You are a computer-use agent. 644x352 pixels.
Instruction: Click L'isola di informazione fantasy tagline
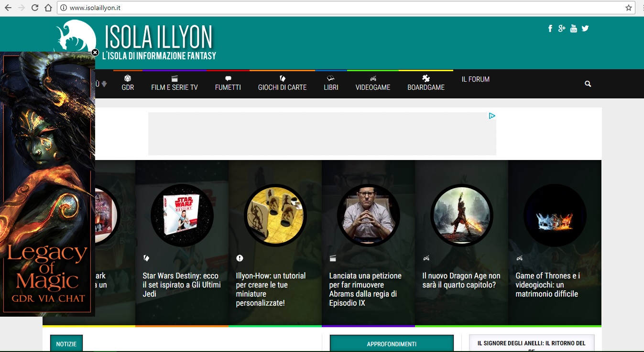pos(159,56)
